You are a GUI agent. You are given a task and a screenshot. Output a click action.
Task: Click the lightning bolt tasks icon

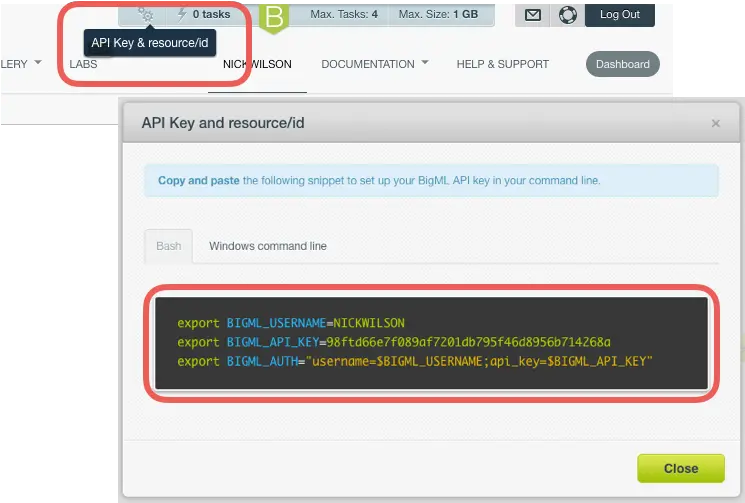coord(182,14)
